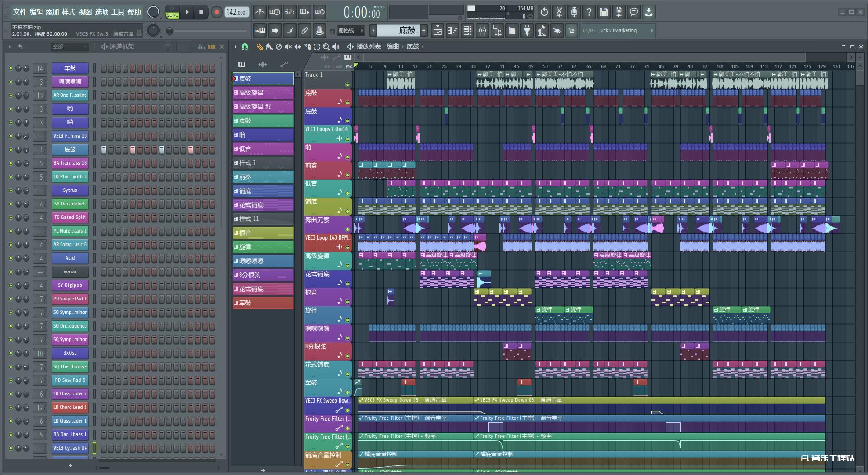
Task: Open the 文件 menu
Action: [x=20, y=12]
